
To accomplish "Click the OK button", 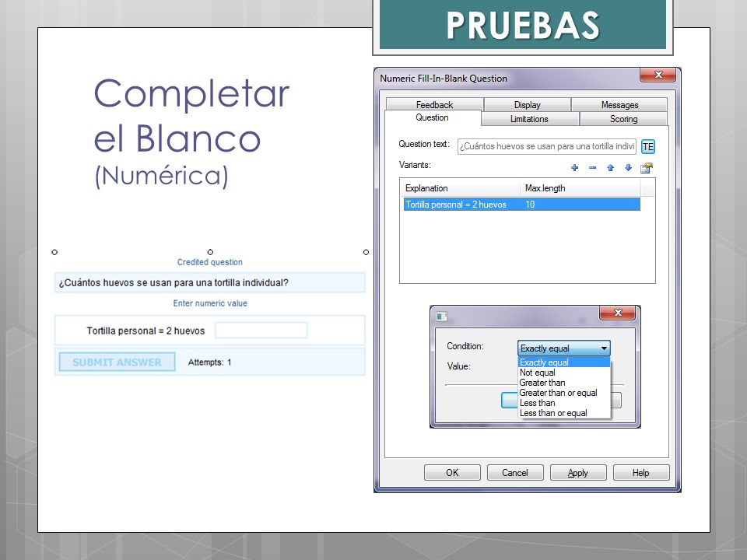I will [452, 472].
